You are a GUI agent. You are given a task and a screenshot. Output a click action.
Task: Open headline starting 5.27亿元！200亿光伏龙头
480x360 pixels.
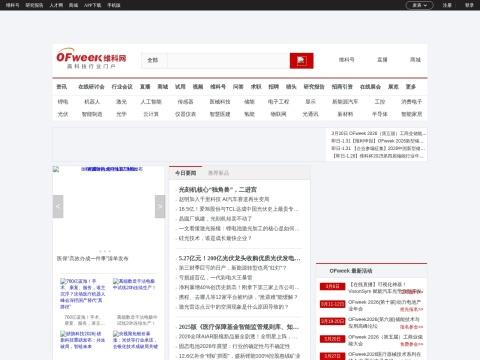tap(239, 258)
